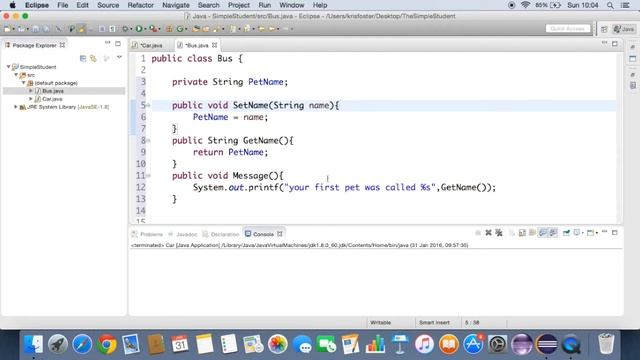640x360 pixels.
Task: Select Bus.java in Package Explorer
Action: click(53, 91)
